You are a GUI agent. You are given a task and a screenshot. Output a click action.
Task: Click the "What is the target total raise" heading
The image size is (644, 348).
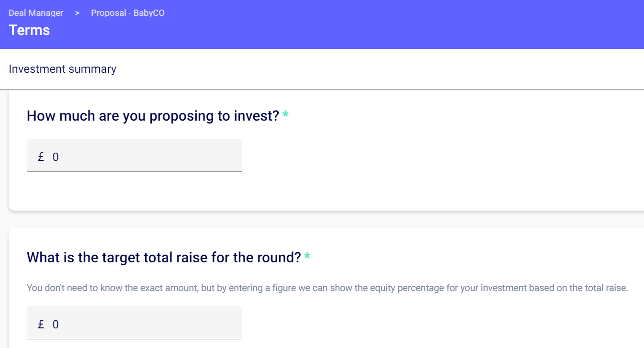coord(164,258)
